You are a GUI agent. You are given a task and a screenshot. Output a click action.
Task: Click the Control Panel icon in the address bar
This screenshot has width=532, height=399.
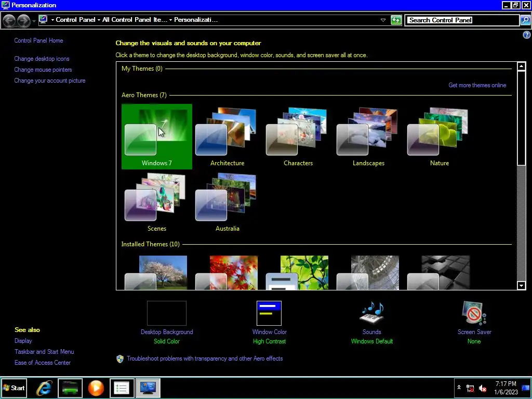pyautogui.click(x=43, y=20)
